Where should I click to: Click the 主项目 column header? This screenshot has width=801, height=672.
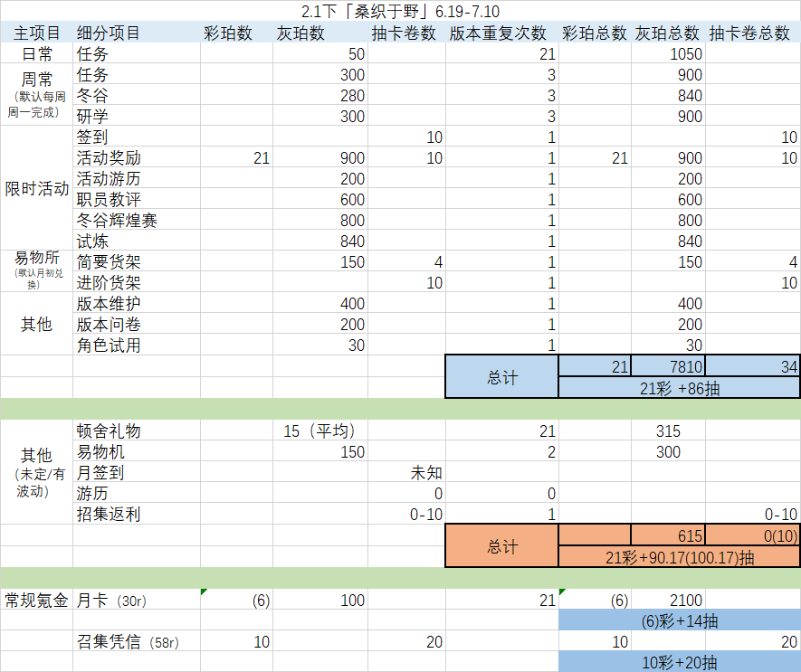(x=36, y=33)
